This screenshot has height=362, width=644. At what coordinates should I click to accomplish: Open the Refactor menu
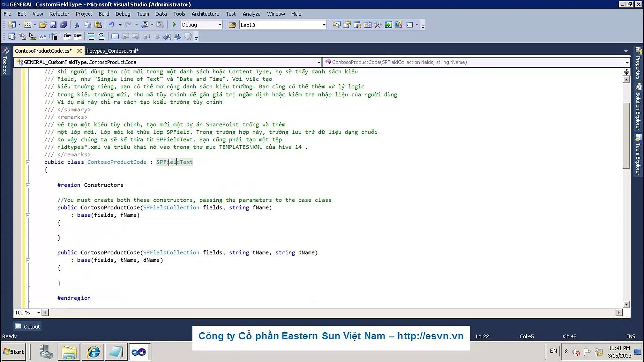tap(59, 14)
